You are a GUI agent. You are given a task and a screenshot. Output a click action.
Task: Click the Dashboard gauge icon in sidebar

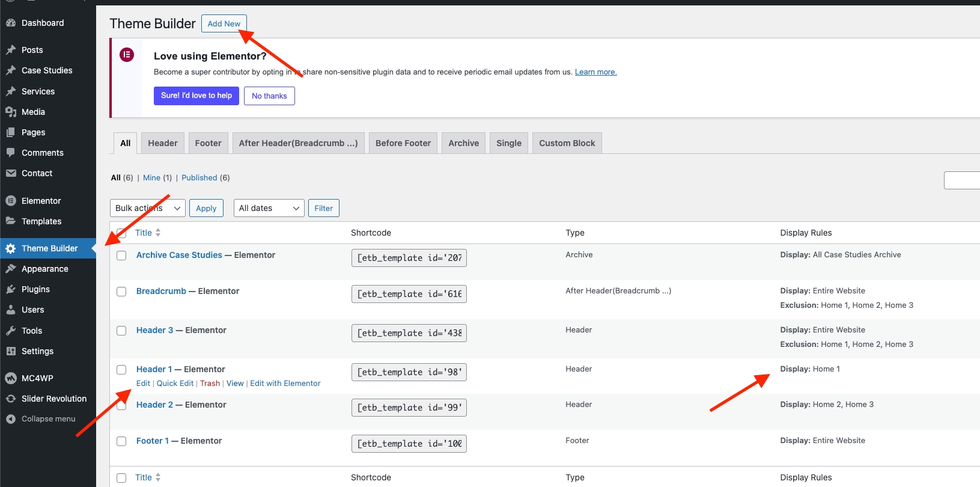pos(11,23)
